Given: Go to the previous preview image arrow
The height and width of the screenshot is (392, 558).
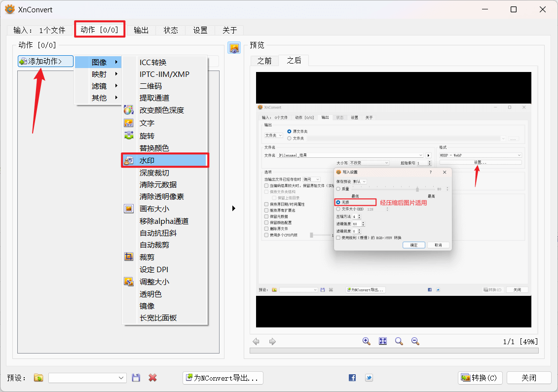Looking at the screenshot, I should point(256,342).
